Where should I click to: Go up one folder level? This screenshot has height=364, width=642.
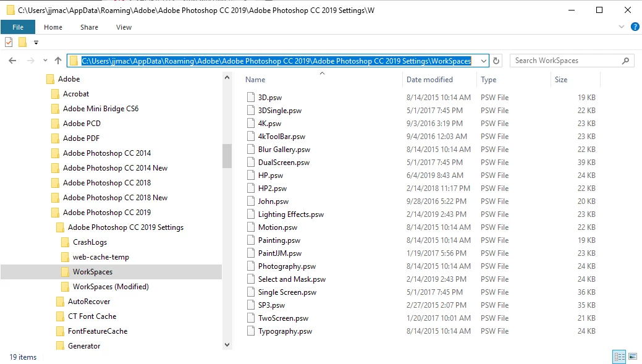(x=58, y=61)
